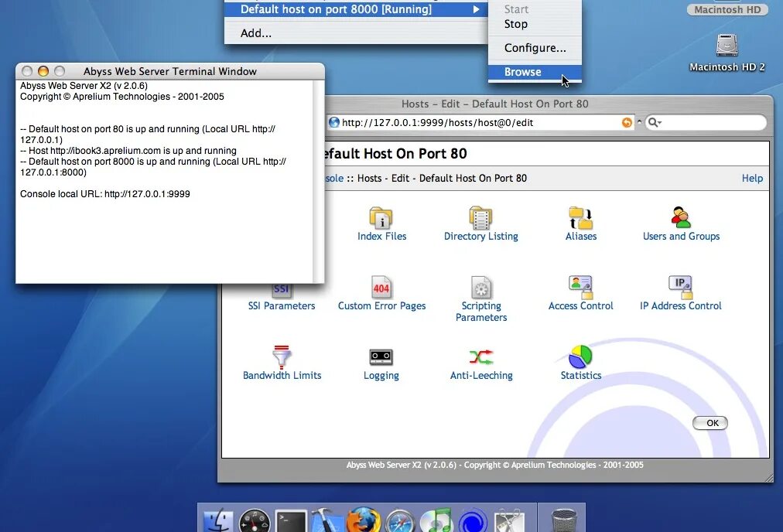The image size is (783, 532).
Task: Open the search engine magnifier dropdown
Action: coord(654,122)
